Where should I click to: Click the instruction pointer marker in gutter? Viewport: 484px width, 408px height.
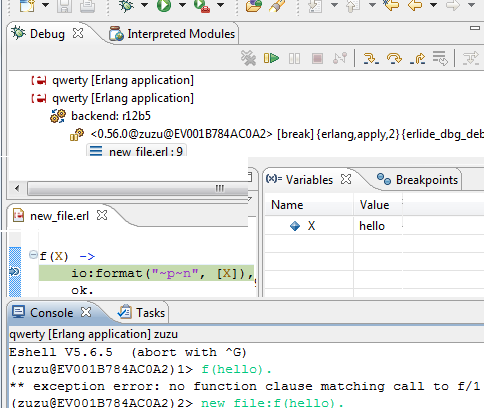coord(14,272)
